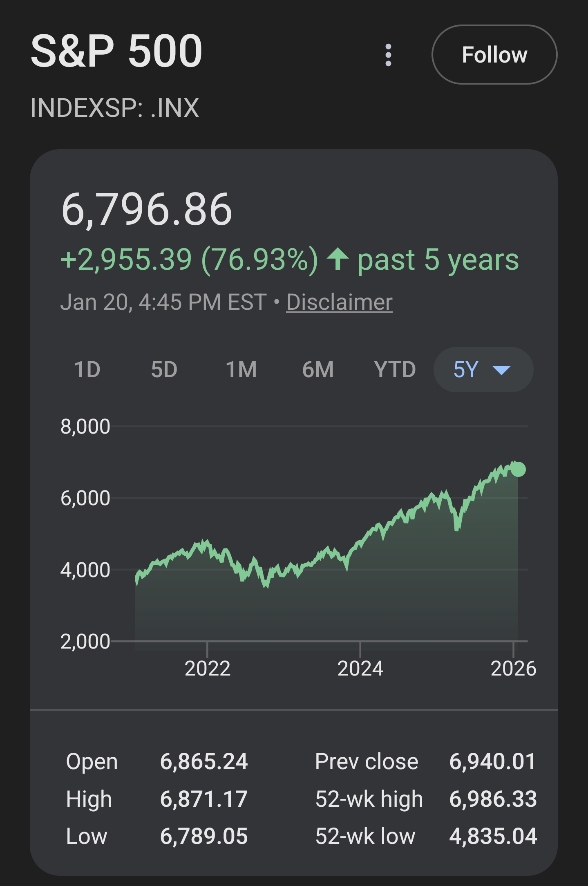Expand the 5Y range dropdown arrow
588x886 pixels.
(x=501, y=370)
